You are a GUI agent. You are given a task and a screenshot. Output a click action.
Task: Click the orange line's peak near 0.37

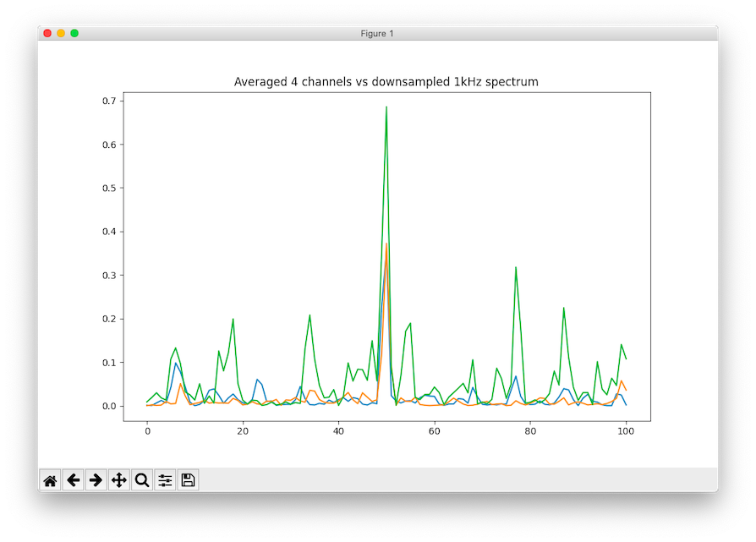(x=386, y=244)
